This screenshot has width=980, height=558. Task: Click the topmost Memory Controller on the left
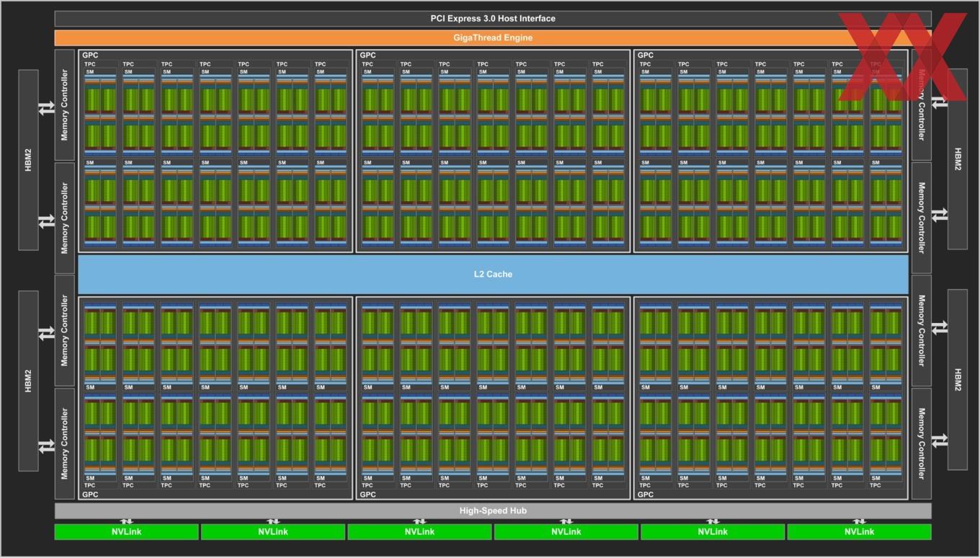coord(65,105)
